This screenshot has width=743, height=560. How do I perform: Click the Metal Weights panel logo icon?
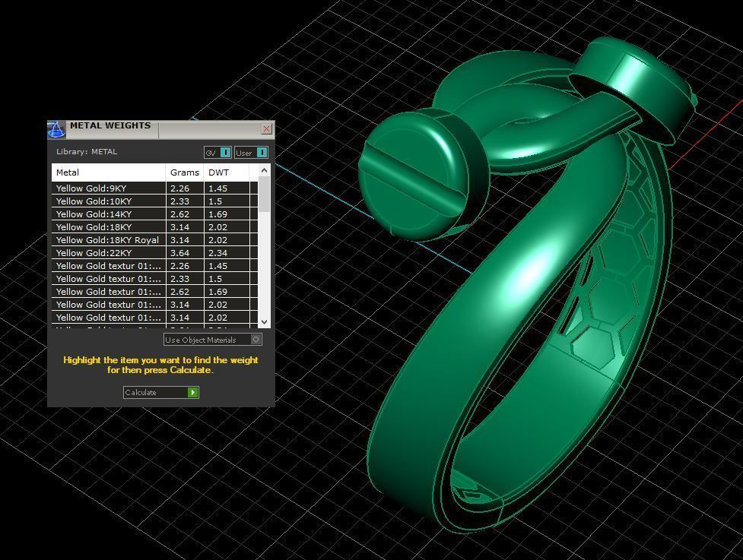click(56, 130)
